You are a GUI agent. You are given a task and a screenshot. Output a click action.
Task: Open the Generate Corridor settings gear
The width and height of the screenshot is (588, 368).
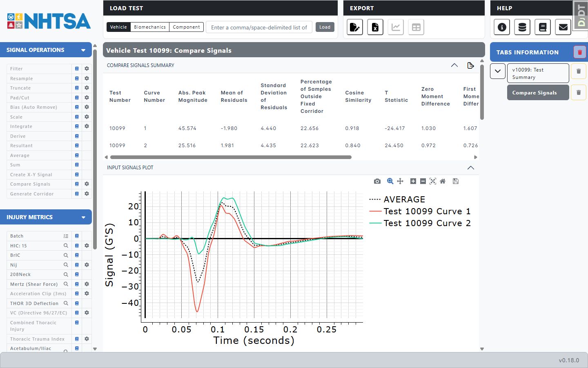click(x=87, y=194)
